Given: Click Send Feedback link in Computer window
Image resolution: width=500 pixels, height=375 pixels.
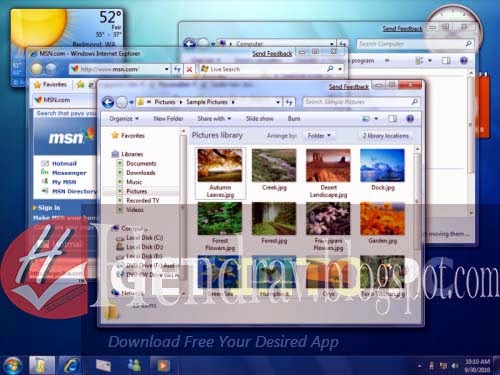Looking at the screenshot, I should pos(402,29).
